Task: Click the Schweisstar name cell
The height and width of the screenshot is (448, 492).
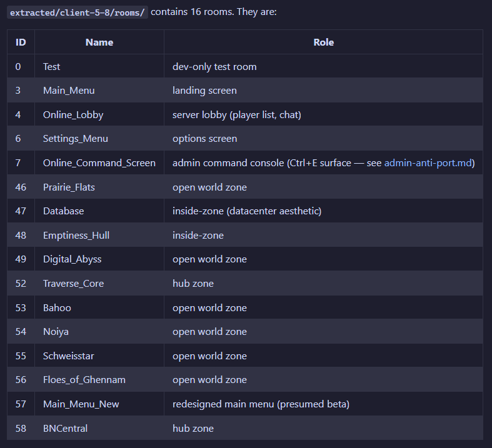Action: click(99, 356)
